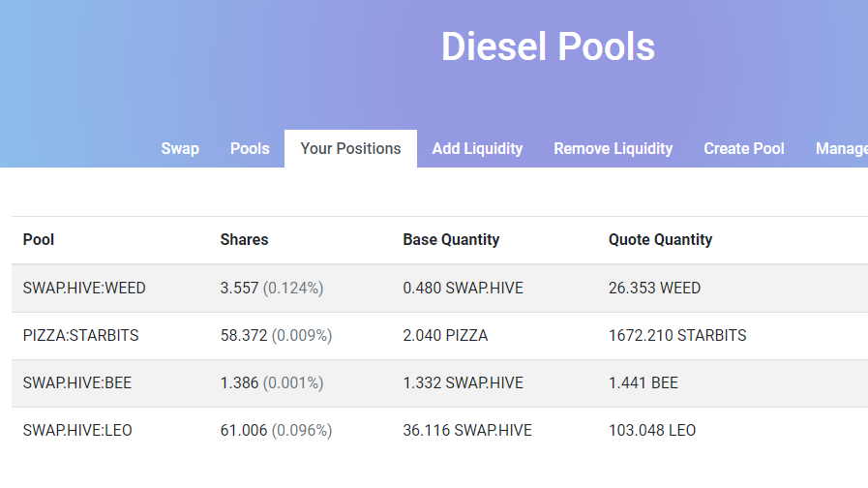Open the Add Liquidity tab
The image size is (868, 488).
click(x=477, y=148)
